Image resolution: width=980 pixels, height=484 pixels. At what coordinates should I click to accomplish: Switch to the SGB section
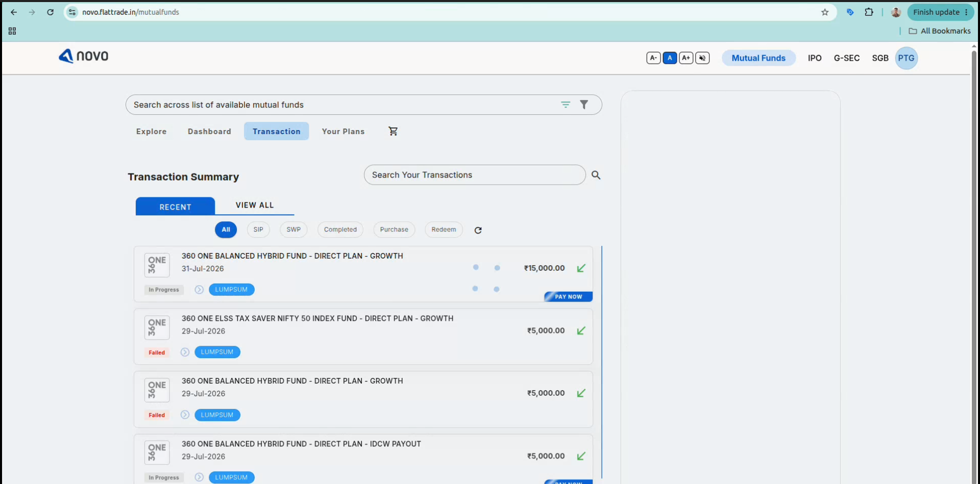880,58
